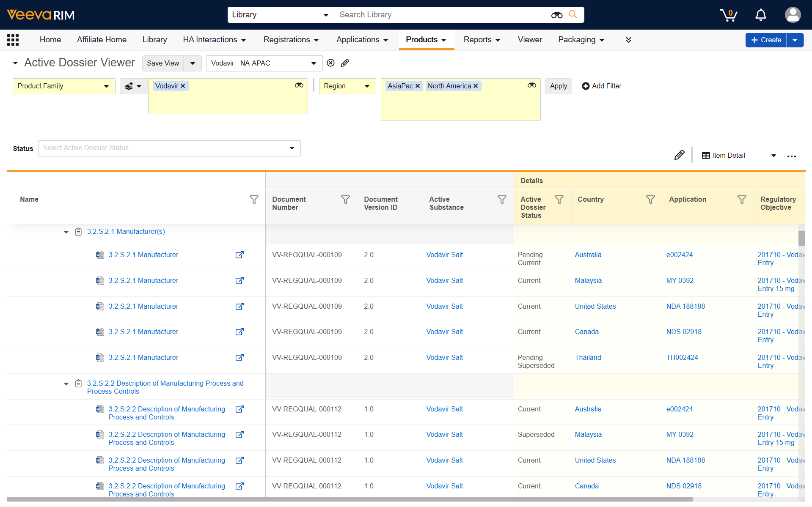The height and width of the screenshot is (507, 812).
Task: Click the Save View button
Action: pos(163,63)
